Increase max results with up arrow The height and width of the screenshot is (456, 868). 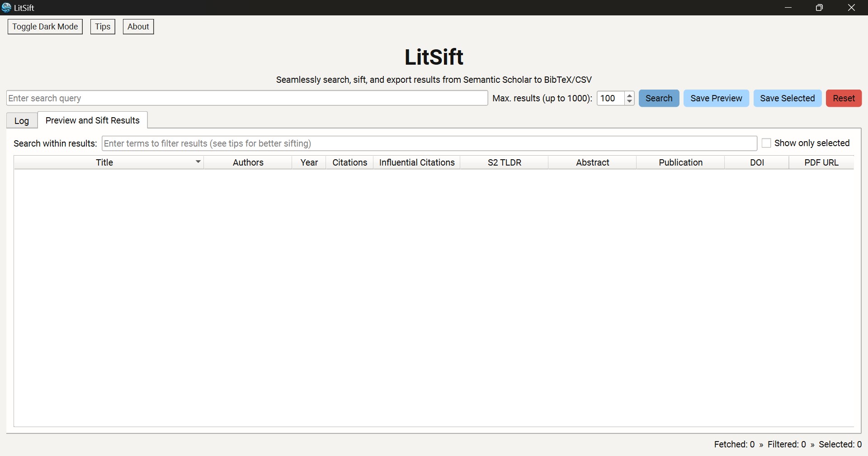[630, 95]
